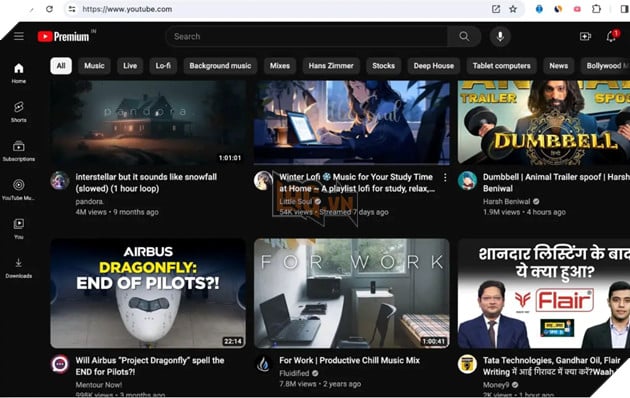Select the Hans Zimmer chip

tap(331, 66)
